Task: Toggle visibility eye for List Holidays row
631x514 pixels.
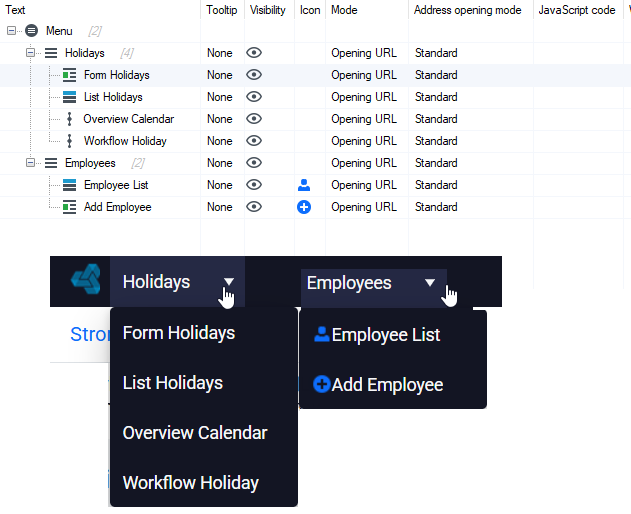Action: tap(254, 97)
